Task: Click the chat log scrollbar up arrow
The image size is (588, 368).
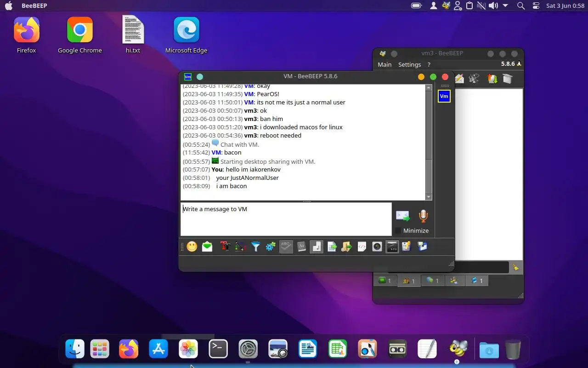Action: click(429, 87)
